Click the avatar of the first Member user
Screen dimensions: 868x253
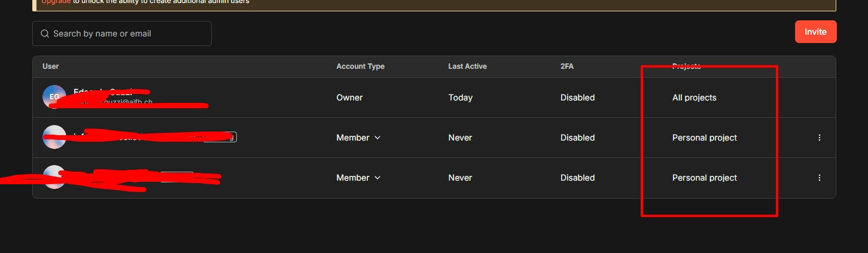[54, 137]
